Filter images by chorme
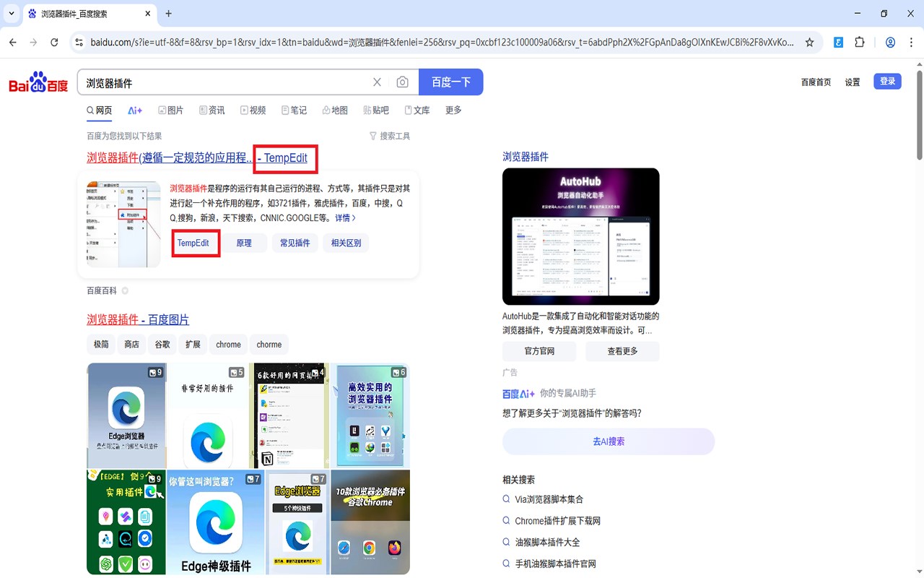The height and width of the screenshot is (578, 924). click(269, 345)
